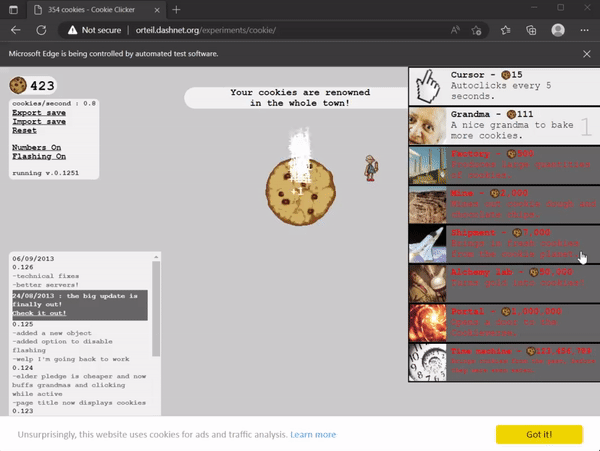Screen dimensions: 600x451
Task: Click the Reset link
Action: click(x=24, y=130)
